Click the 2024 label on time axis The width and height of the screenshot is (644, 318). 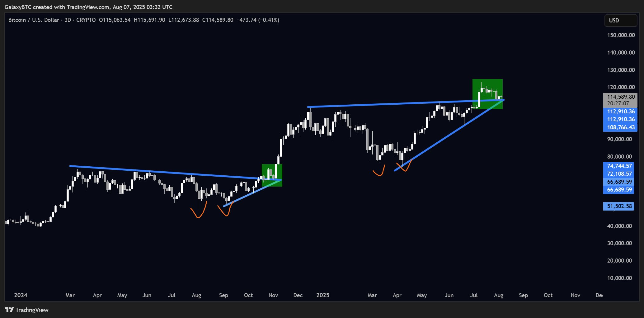coord(21,295)
